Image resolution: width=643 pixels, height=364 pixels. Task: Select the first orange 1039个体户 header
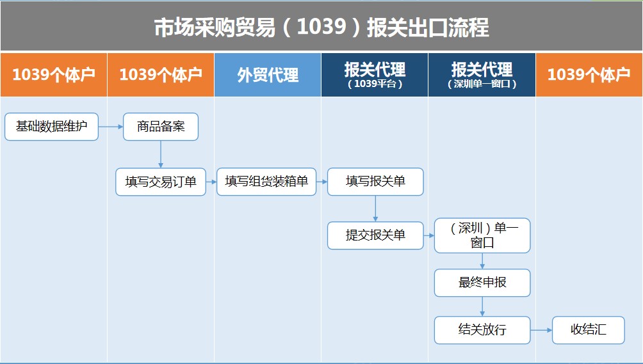tap(54, 75)
